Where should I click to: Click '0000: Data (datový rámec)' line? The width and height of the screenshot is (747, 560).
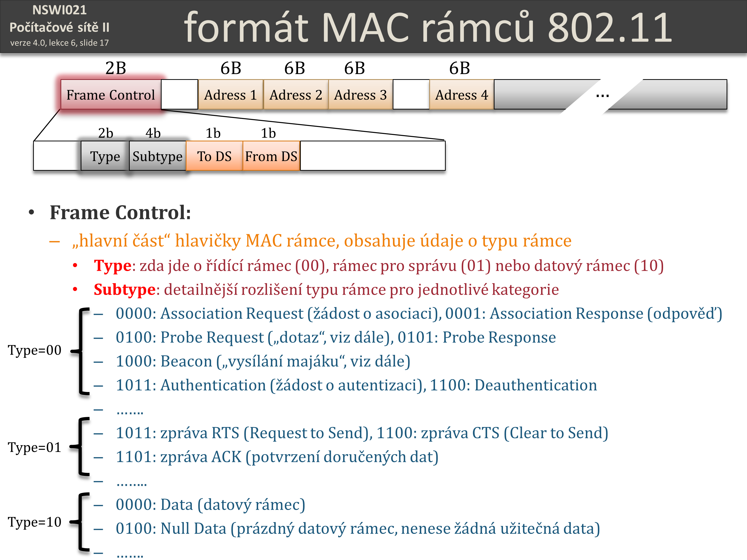click(x=211, y=505)
